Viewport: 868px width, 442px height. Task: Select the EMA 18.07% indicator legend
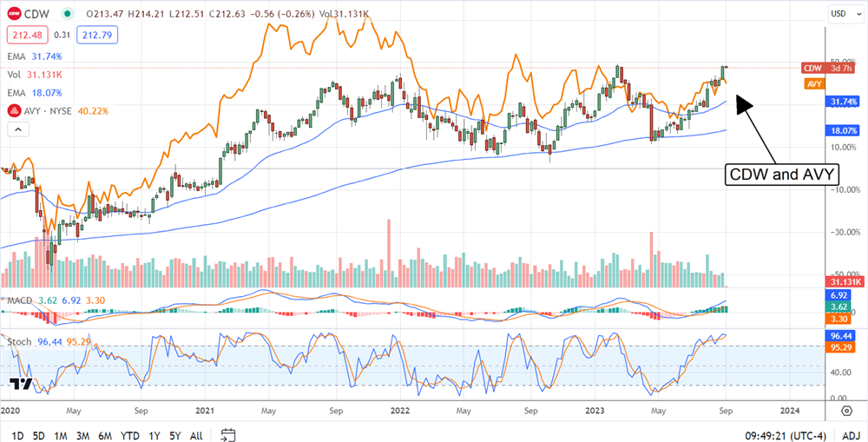pyautogui.click(x=35, y=93)
